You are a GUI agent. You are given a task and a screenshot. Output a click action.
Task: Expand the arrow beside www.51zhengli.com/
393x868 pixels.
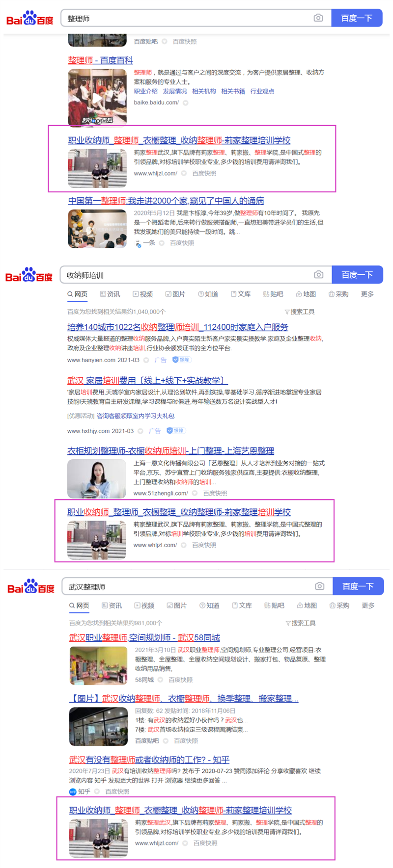(195, 493)
